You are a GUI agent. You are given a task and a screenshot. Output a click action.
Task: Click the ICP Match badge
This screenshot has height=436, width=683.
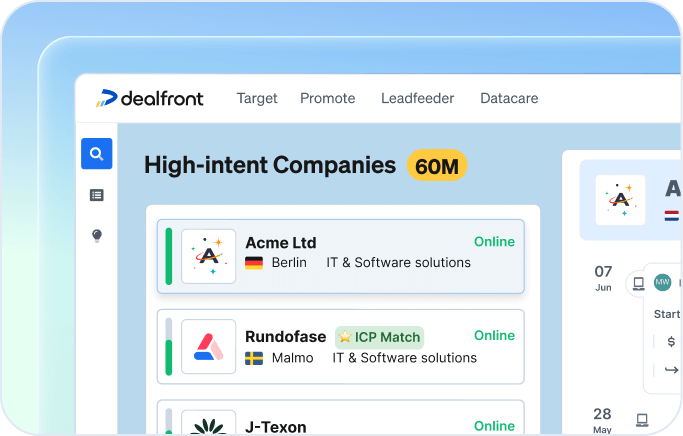pyautogui.click(x=379, y=337)
